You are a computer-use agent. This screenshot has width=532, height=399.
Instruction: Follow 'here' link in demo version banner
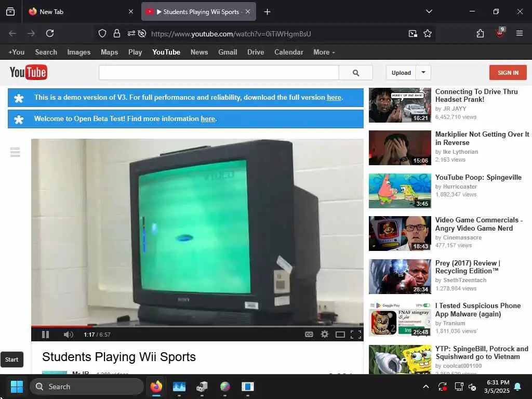pyautogui.click(x=334, y=97)
